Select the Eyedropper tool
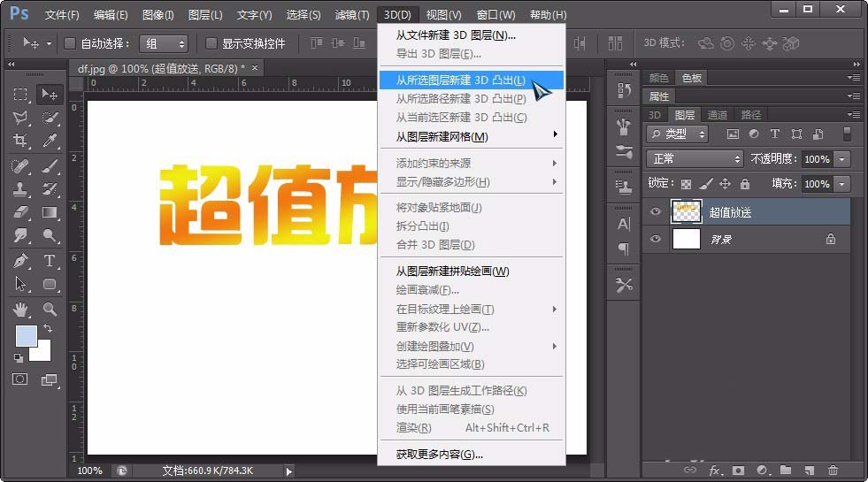 point(50,141)
